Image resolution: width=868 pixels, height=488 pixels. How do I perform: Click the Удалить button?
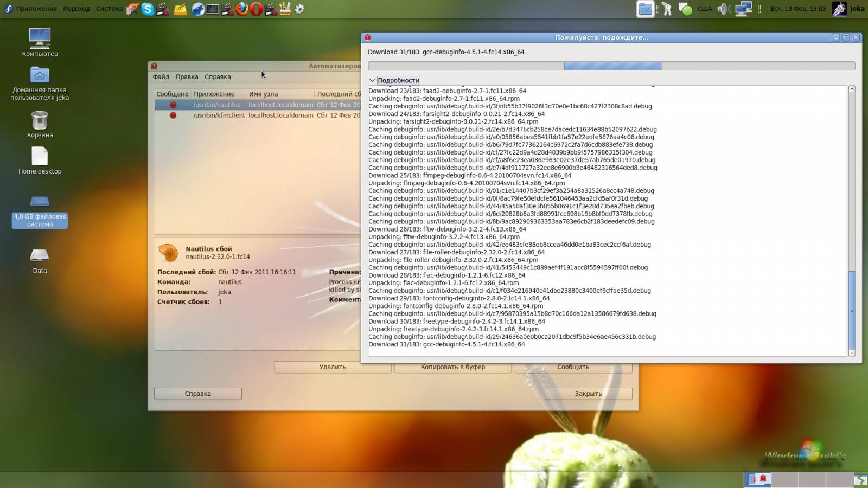coord(333,367)
